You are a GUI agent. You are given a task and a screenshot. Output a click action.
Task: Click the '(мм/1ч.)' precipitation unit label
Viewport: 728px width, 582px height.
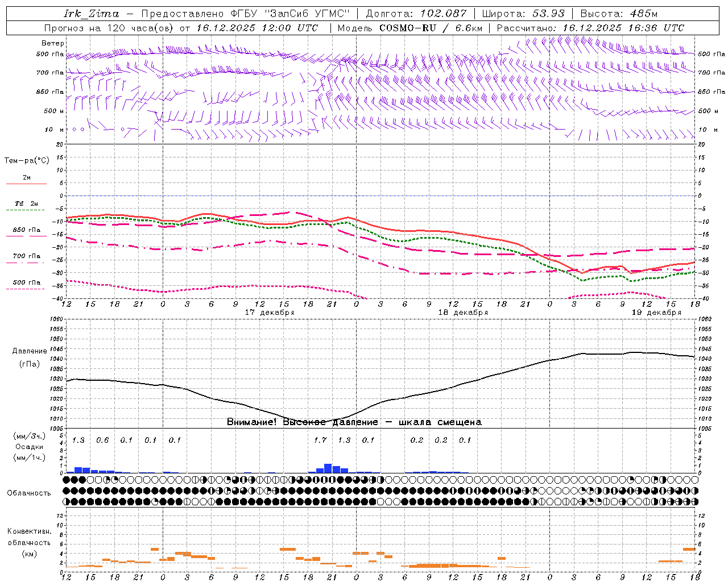(x=30, y=457)
